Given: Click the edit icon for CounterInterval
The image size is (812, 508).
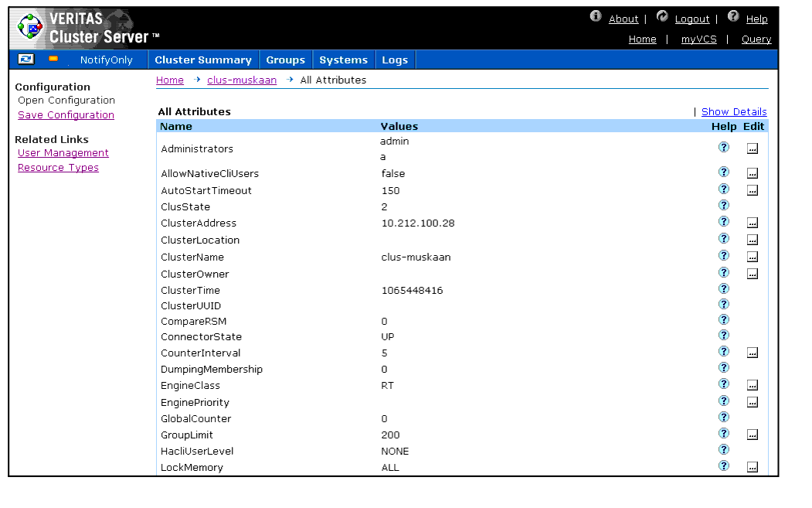Looking at the screenshot, I should pos(753,353).
